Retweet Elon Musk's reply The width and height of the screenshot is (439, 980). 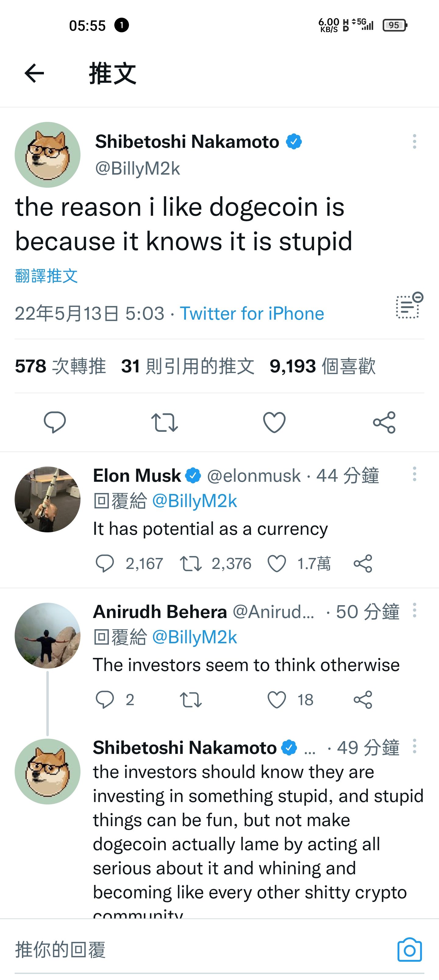[191, 563]
